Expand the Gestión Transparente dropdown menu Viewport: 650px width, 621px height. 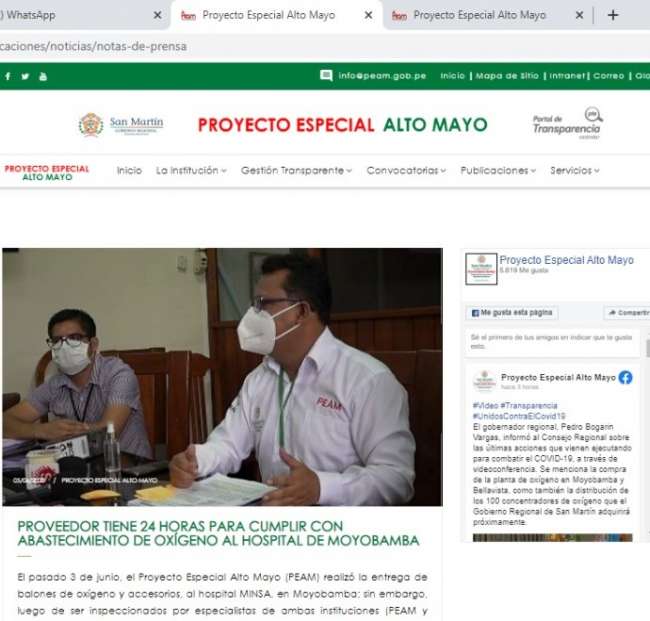[x=296, y=171]
